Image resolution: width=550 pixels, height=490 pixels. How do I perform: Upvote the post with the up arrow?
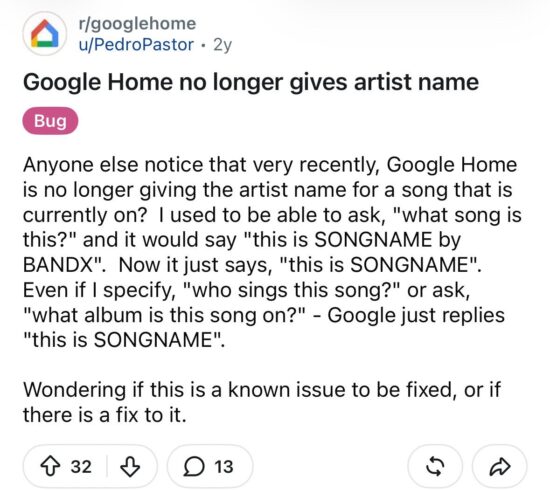pyautogui.click(x=50, y=466)
